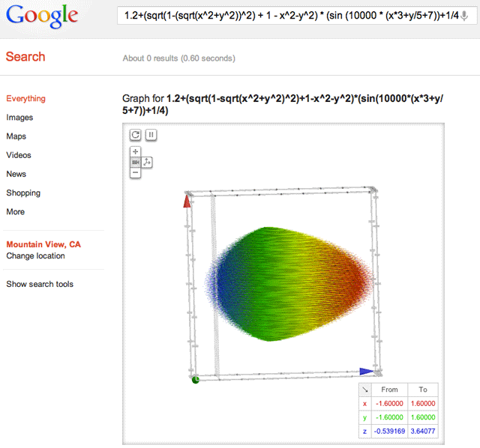Viewport: 480px width, 448px height.
Task: Click Show search tools link
Action: [40, 284]
